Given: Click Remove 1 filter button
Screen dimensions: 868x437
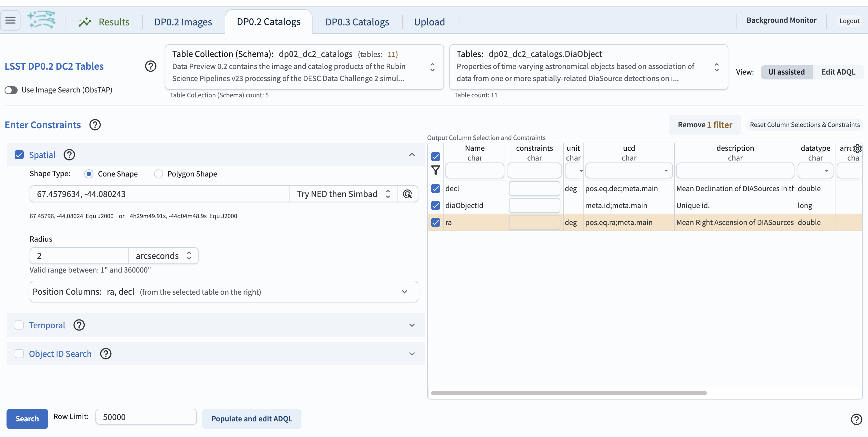Looking at the screenshot, I should click(705, 124).
